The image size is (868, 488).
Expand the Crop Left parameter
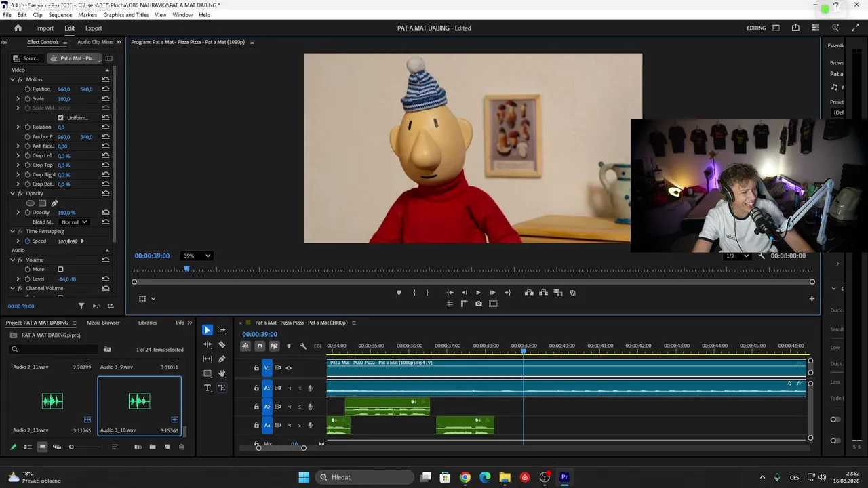(x=18, y=156)
